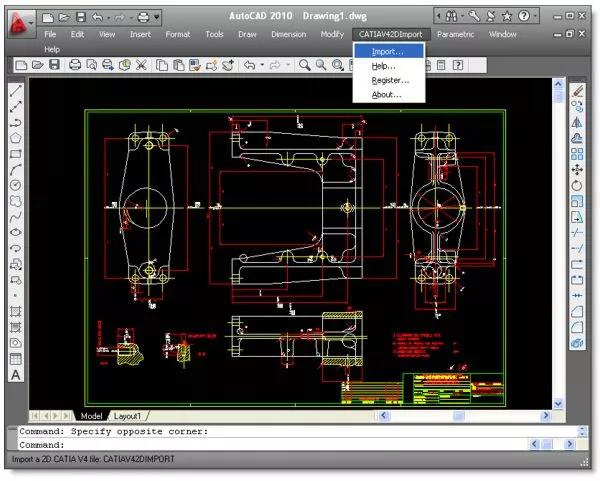Click Plot printer icon in Standard toolbar
The width and height of the screenshot is (600, 481).
(75, 65)
